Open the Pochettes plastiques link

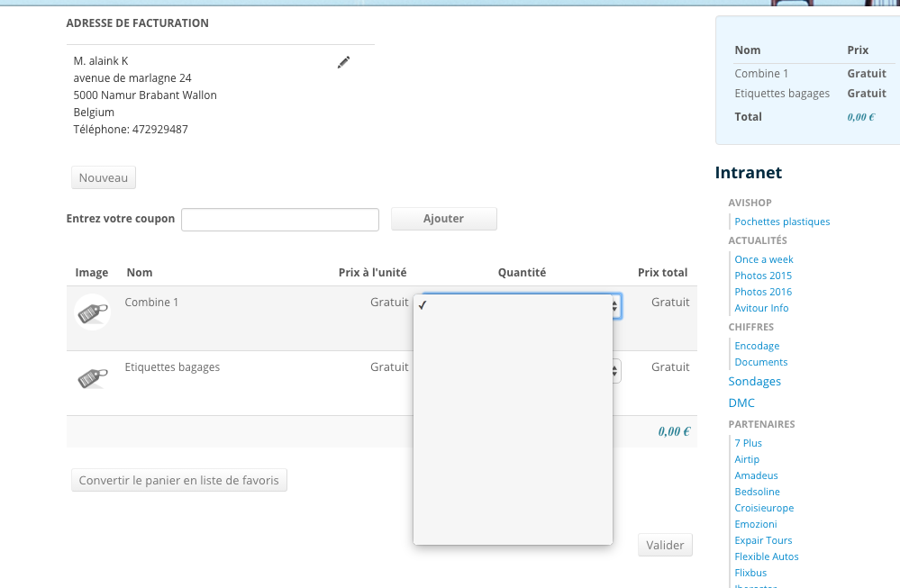tap(782, 222)
